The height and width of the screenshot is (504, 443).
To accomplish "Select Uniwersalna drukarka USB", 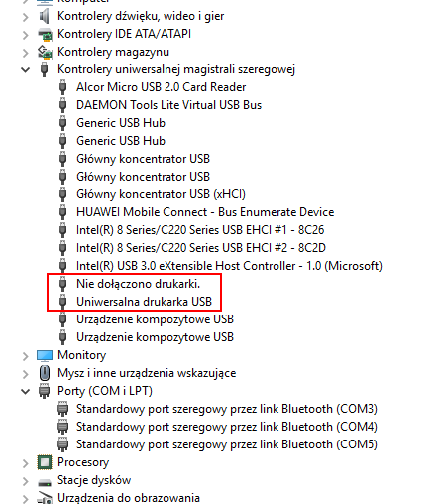I will [x=144, y=302].
